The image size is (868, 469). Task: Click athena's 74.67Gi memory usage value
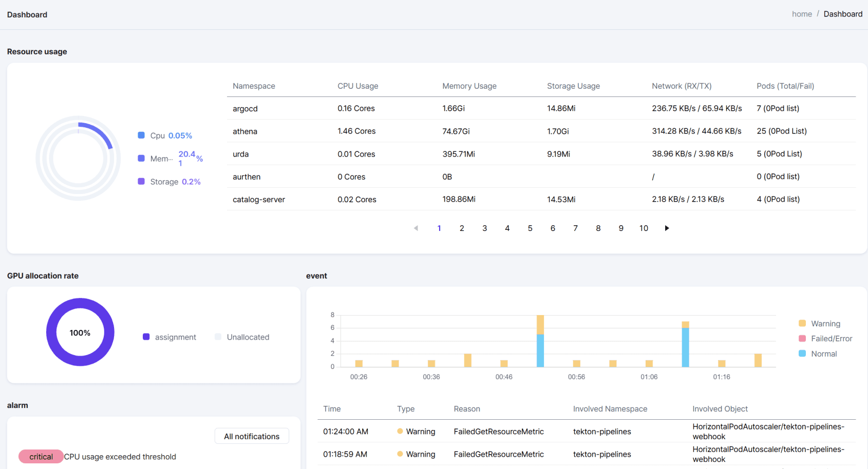point(456,131)
